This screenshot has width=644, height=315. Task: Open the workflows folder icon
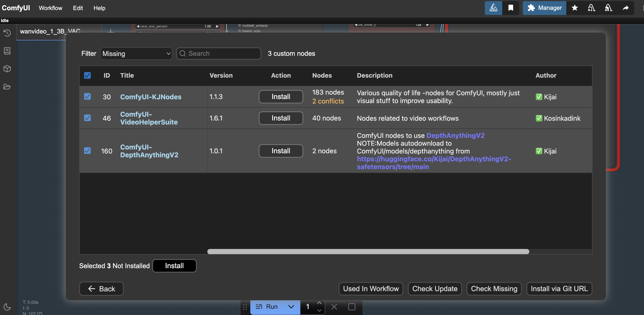(x=7, y=87)
